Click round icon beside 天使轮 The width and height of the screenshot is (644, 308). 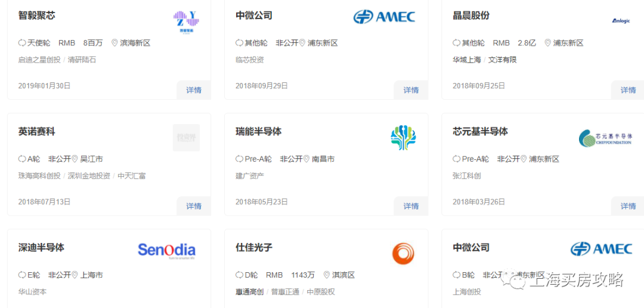pyautogui.click(x=22, y=43)
